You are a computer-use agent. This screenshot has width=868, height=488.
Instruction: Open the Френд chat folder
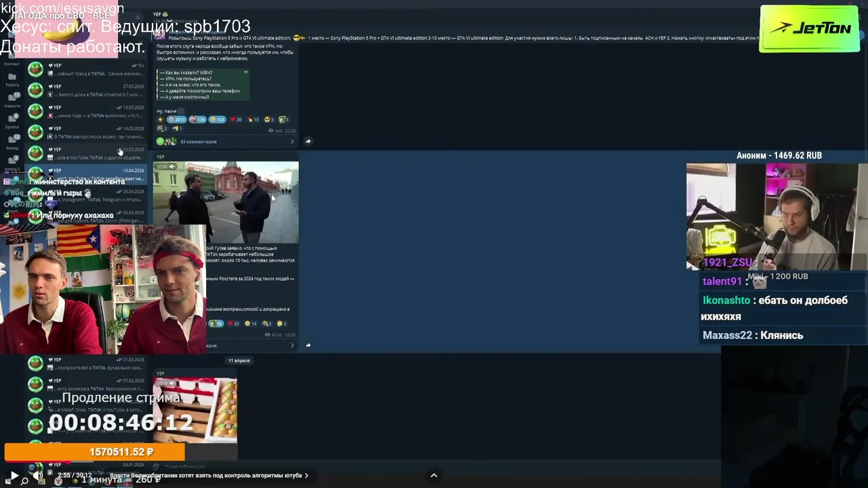(x=12, y=142)
